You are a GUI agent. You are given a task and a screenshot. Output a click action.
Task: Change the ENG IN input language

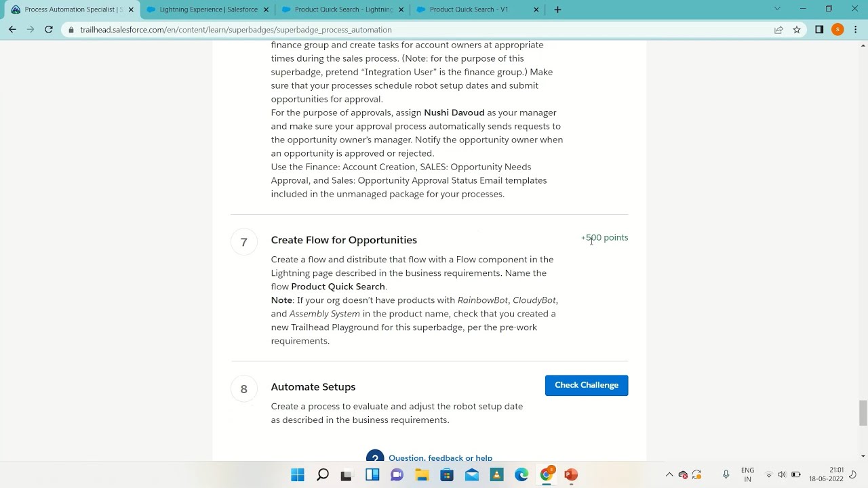(747, 474)
